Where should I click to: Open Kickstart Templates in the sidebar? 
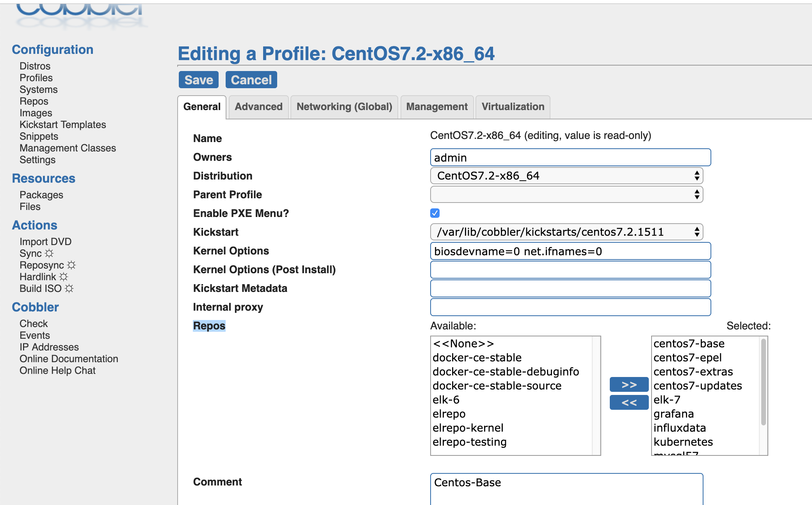coord(63,124)
